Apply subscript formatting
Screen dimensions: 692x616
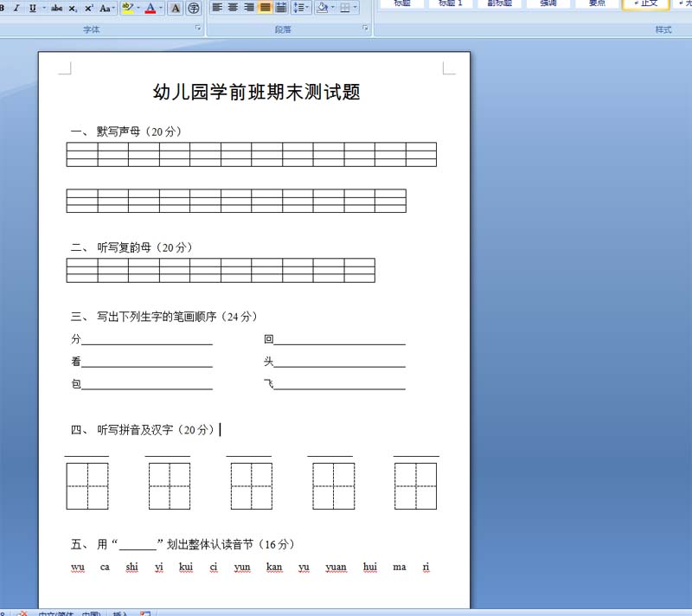coord(73,8)
